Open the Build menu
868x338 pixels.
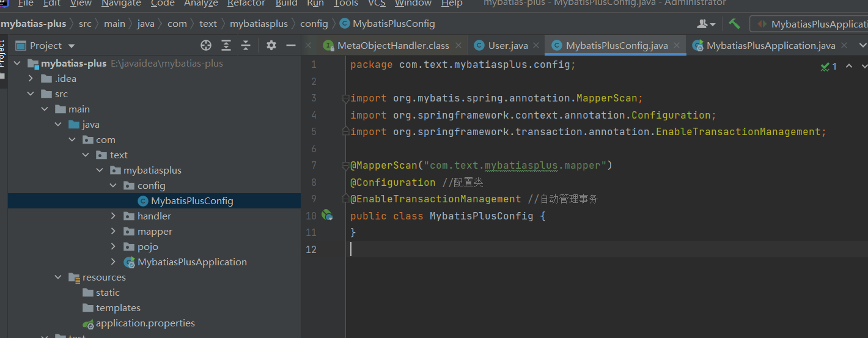(287, 3)
